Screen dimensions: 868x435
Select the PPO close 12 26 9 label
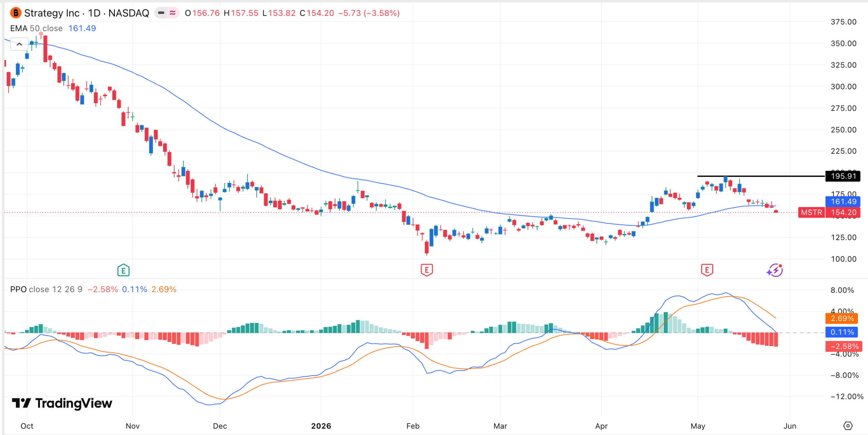46,289
